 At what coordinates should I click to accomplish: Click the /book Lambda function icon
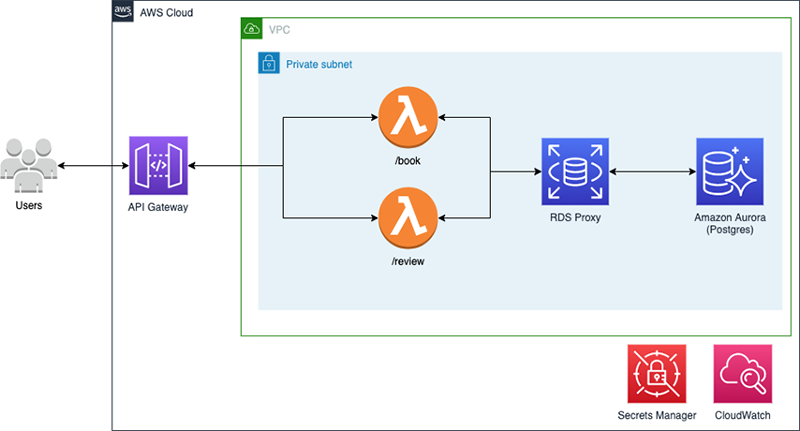[x=408, y=117]
